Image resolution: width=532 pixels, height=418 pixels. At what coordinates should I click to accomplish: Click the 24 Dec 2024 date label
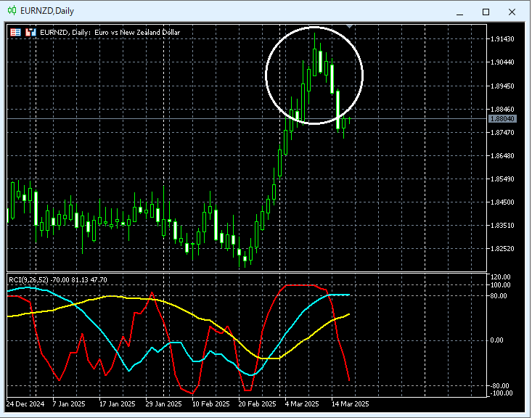(25, 404)
